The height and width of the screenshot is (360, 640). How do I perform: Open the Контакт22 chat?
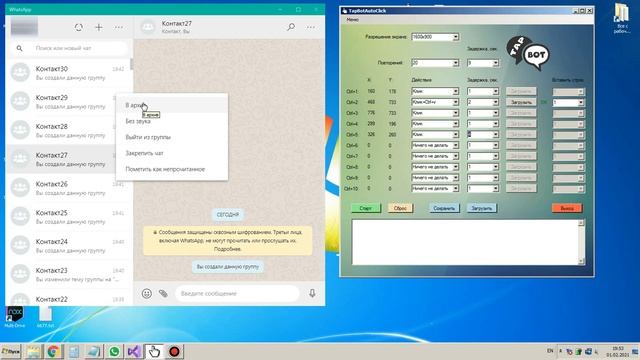coord(69,298)
